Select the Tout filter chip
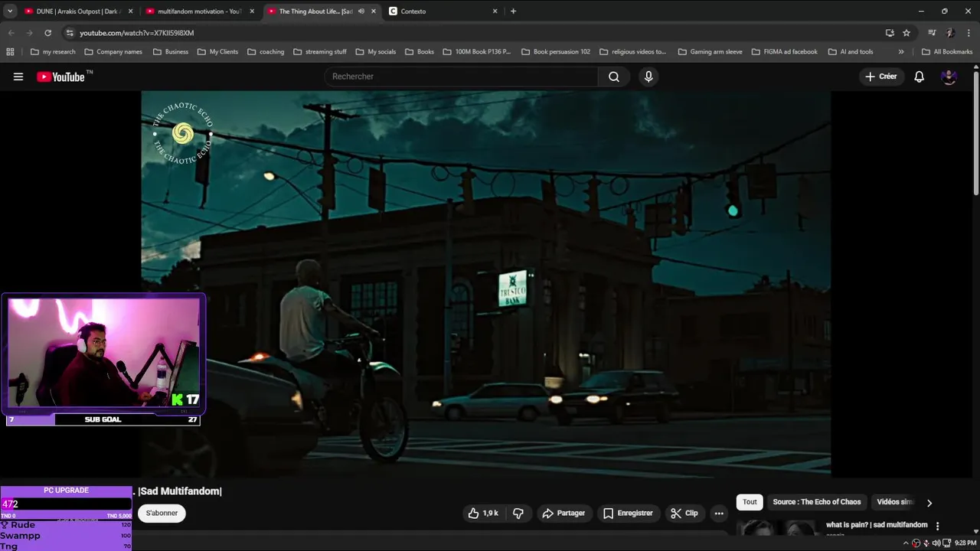 point(750,502)
